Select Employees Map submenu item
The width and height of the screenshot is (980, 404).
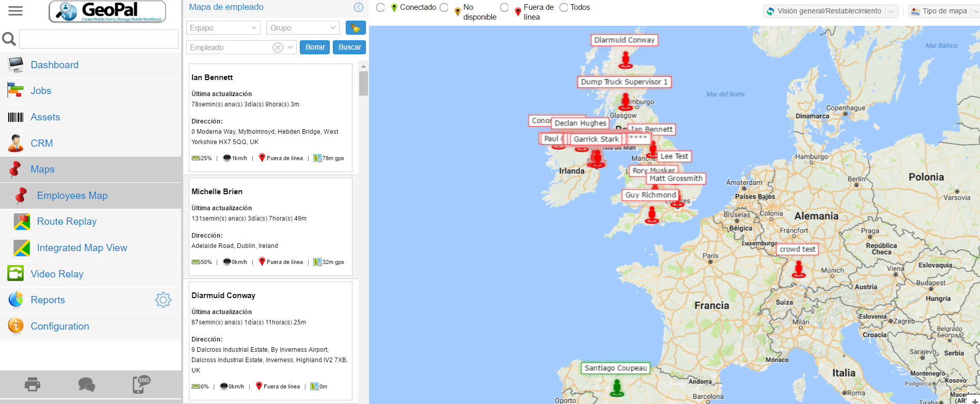[91, 196]
